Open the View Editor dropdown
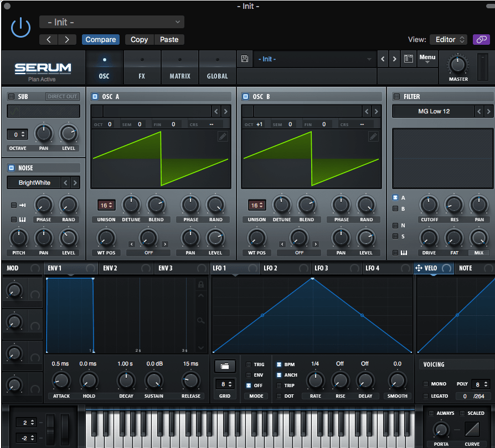Viewport: 495px width, 448px height. coord(448,39)
